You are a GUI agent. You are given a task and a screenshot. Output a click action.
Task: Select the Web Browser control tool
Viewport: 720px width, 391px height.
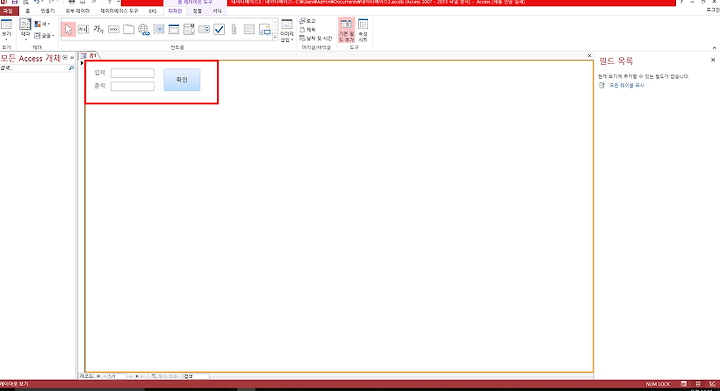point(159,29)
